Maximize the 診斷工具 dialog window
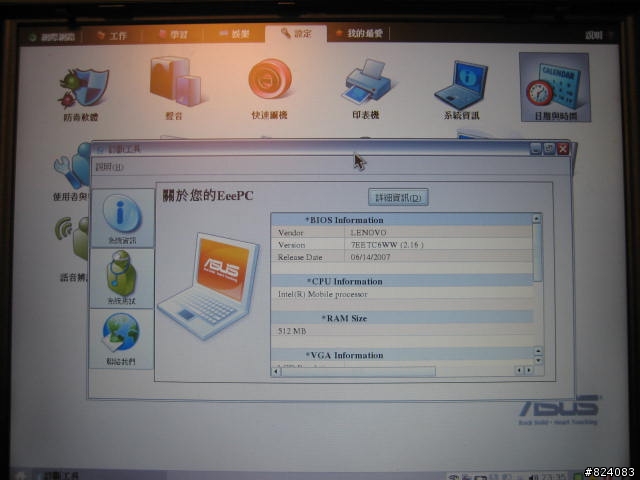The width and height of the screenshot is (640, 480). point(549,149)
